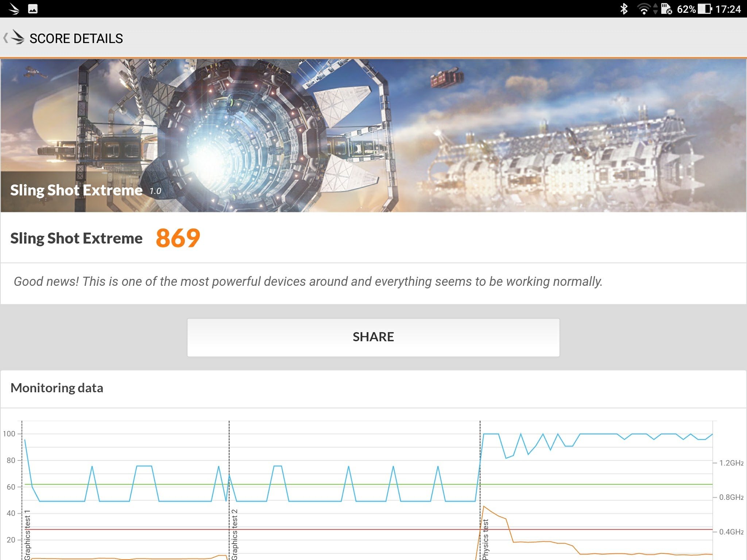The height and width of the screenshot is (560, 747).
Task: Open the 3DMark notification icon in status bar
Action: coord(14,8)
